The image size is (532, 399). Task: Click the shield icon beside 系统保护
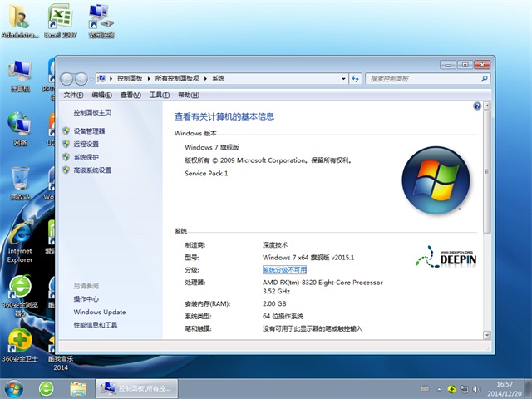point(66,157)
